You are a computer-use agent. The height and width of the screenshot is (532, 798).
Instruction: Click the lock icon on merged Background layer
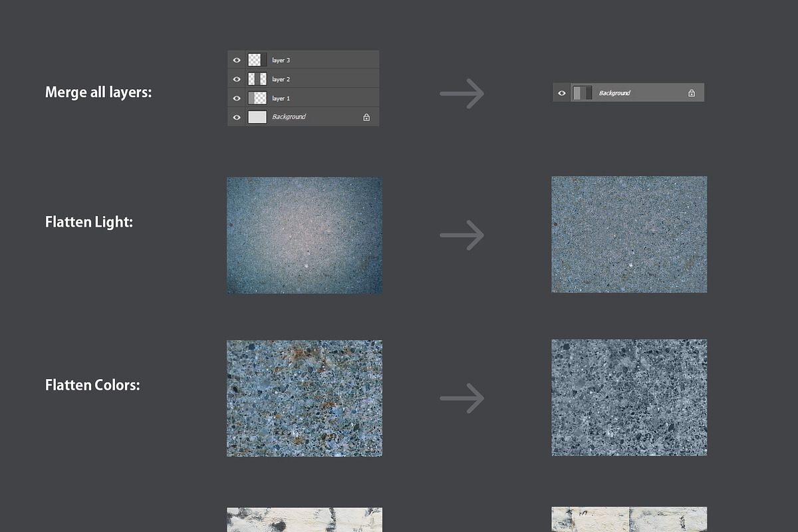692,93
